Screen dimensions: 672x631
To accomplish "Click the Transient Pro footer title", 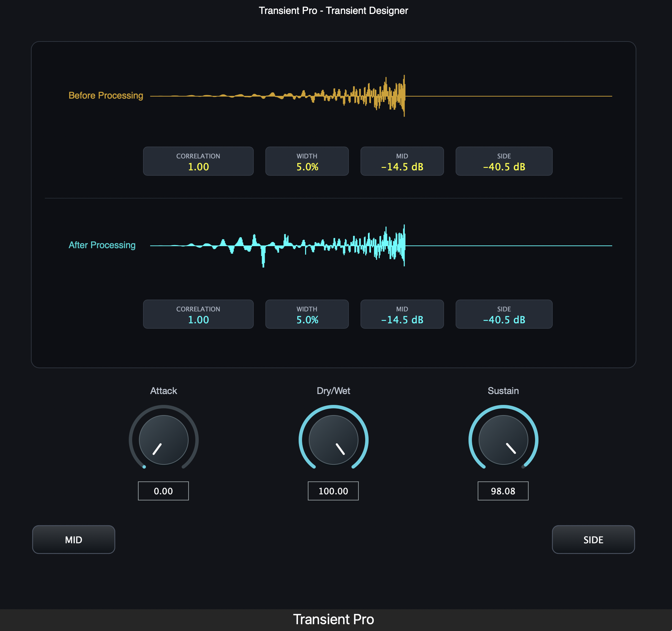I will 333,619.
